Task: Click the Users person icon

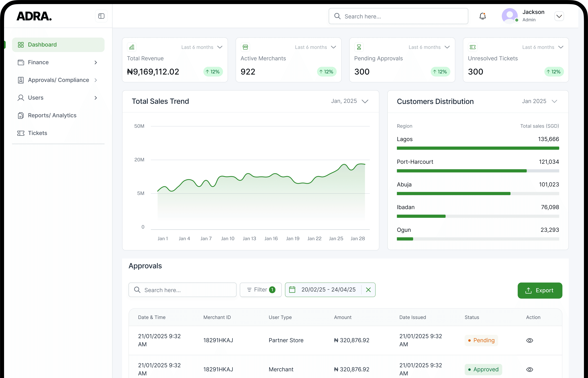Action: (x=21, y=98)
